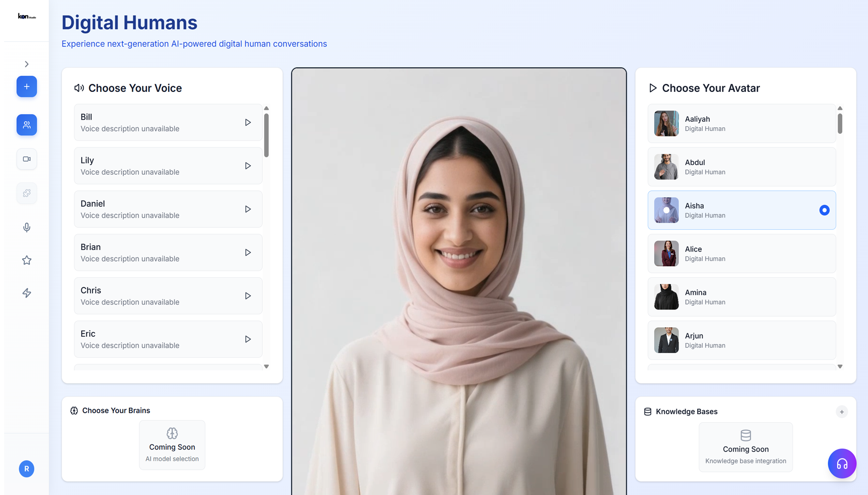868x495 pixels.
Task: Click the Coming Soon AI model selection card
Action: tap(172, 445)
